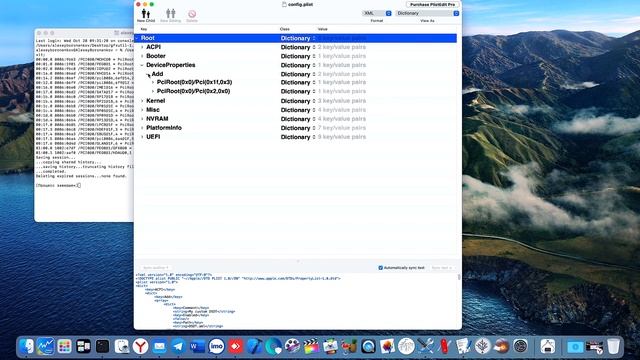Open Mail from the Dock

(x=159, y=347)
